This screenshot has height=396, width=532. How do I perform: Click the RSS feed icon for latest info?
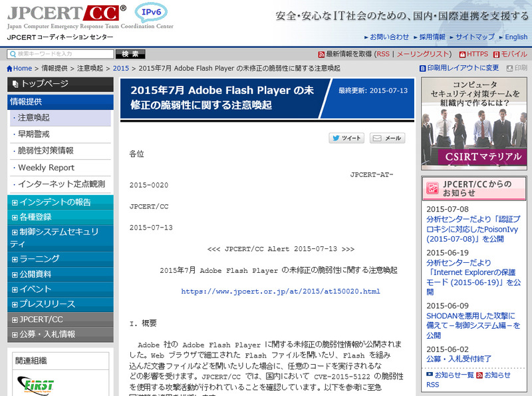tap(322, 54)
